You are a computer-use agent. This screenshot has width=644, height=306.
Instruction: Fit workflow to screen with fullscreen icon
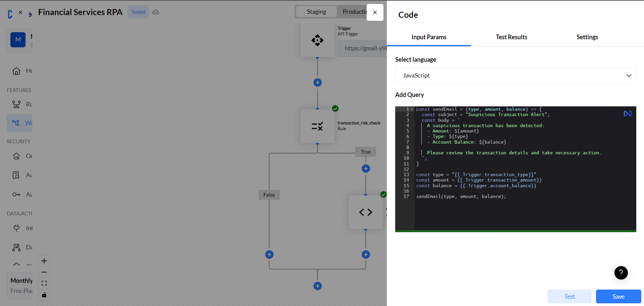click(44, 283)
